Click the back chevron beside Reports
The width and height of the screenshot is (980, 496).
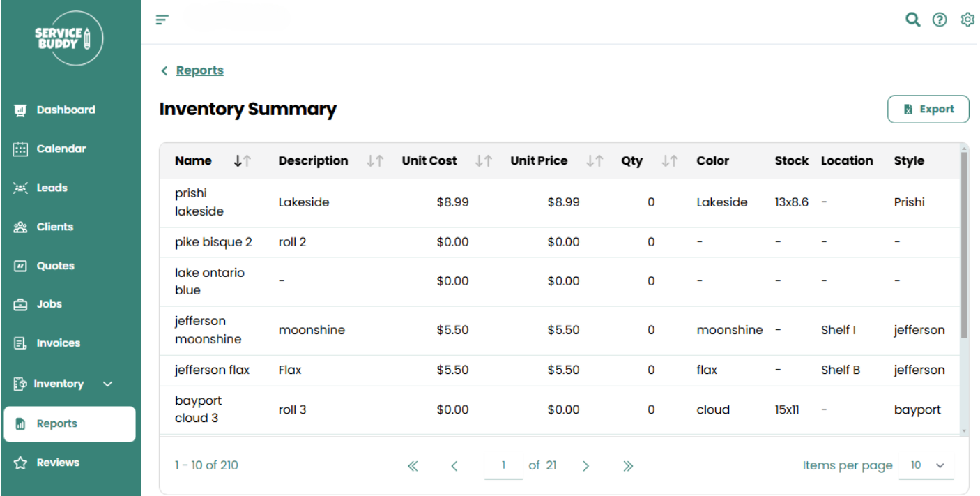pos(164,70)
